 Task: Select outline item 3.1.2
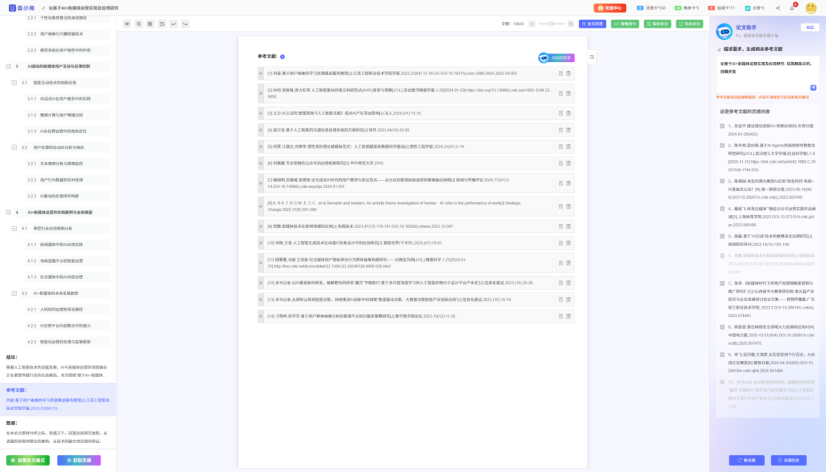tap(67, 115)
